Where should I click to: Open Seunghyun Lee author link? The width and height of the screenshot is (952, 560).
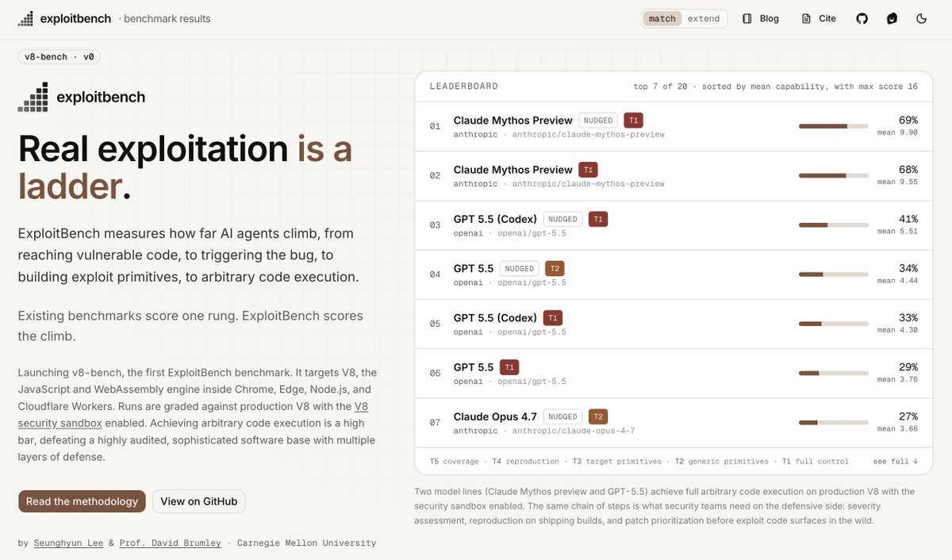(x=68, y=543)
